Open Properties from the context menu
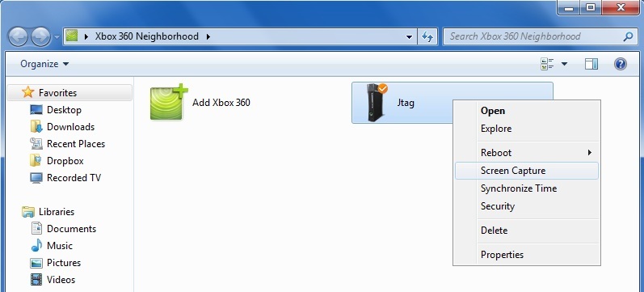This screenshot has width=644, height=292. (527, 255)
